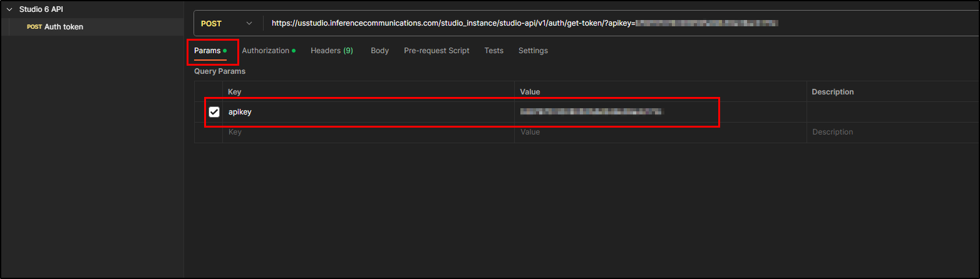Switch to the Authorization tab
Image resolution: width=980 pixels, height=279 pixels.
269,51
